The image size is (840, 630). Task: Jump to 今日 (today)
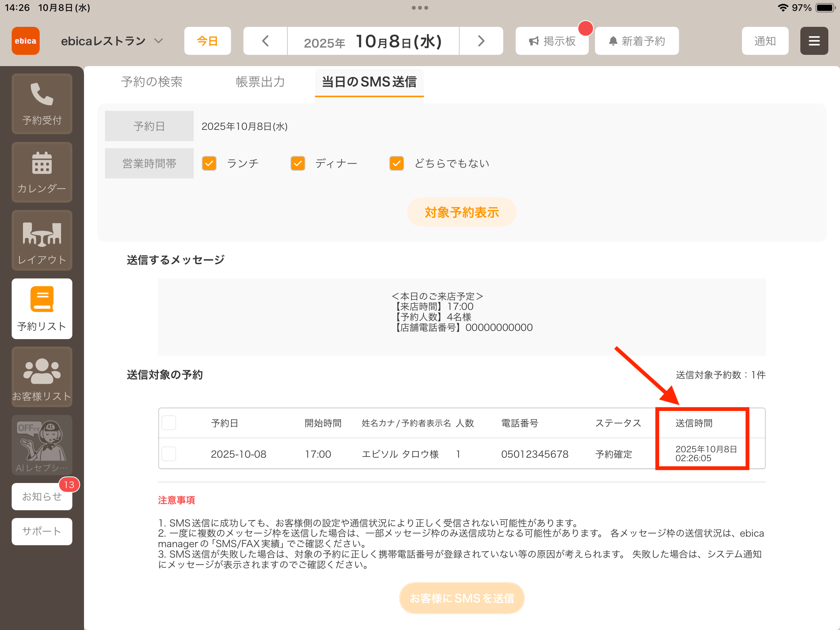tap(207, 41)
